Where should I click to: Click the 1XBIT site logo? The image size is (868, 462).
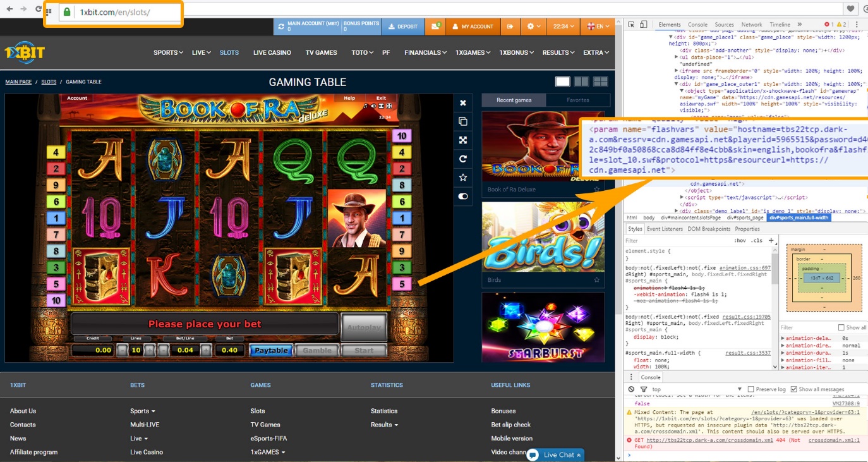point(25,53)
